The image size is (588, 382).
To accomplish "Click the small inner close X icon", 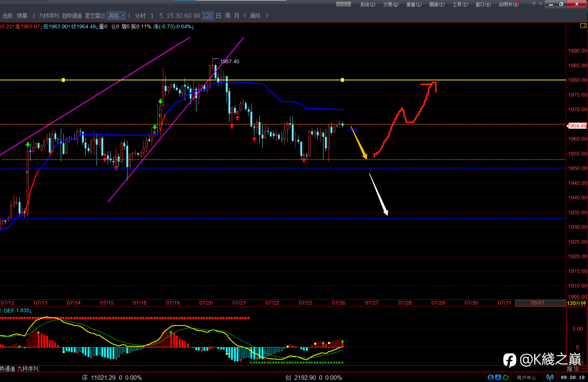I will [541, 4].
